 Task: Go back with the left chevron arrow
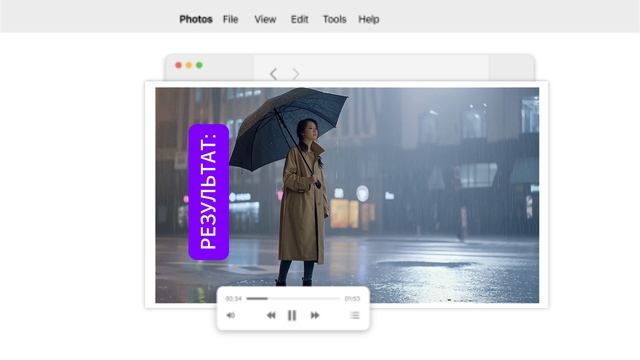pyautogui.click(x=273, y=74)
